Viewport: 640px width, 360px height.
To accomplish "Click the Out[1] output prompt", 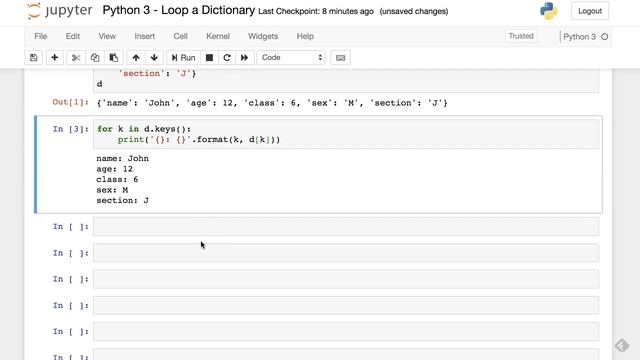I will 70,102.
